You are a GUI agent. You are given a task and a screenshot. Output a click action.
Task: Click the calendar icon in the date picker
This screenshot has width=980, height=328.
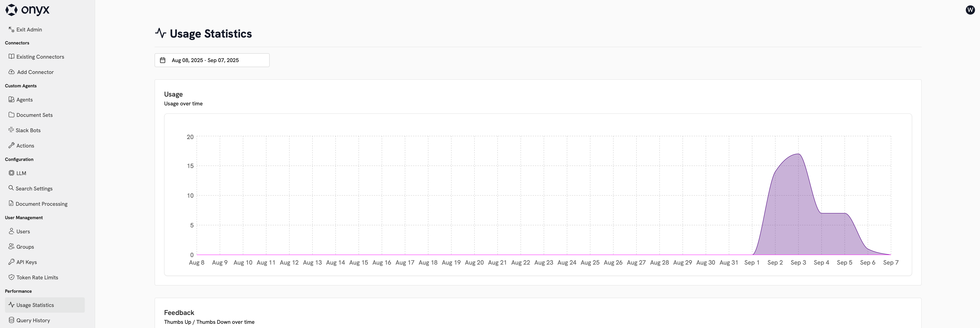[163, 60]
